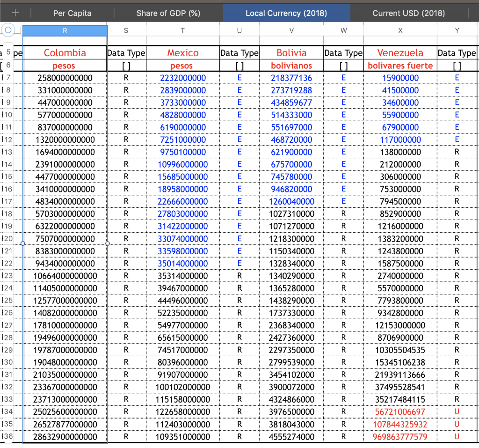
Task: Select the red value 56721006697
Action: pyautogui.click(x=400, y=412)
